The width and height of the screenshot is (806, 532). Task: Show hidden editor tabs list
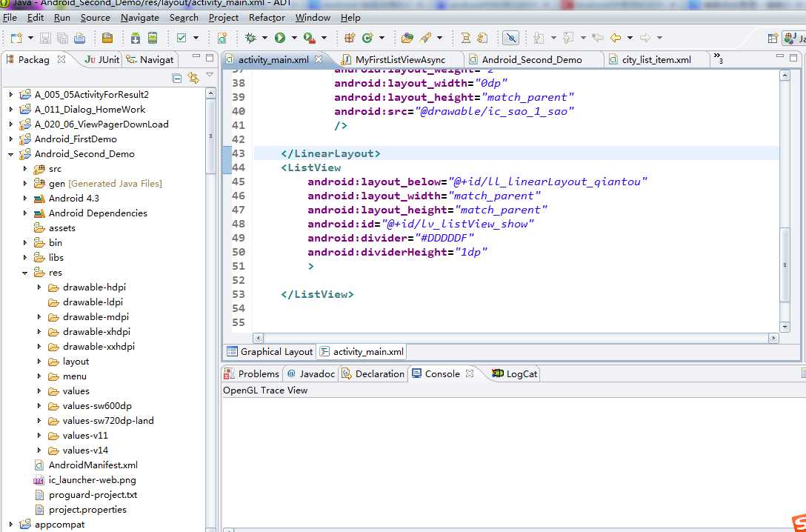click(x=718, y=59)
